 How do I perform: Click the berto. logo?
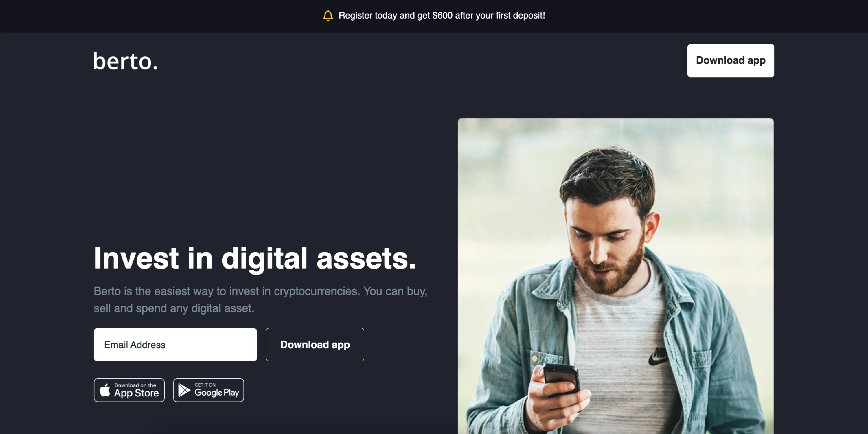point(125,61)
